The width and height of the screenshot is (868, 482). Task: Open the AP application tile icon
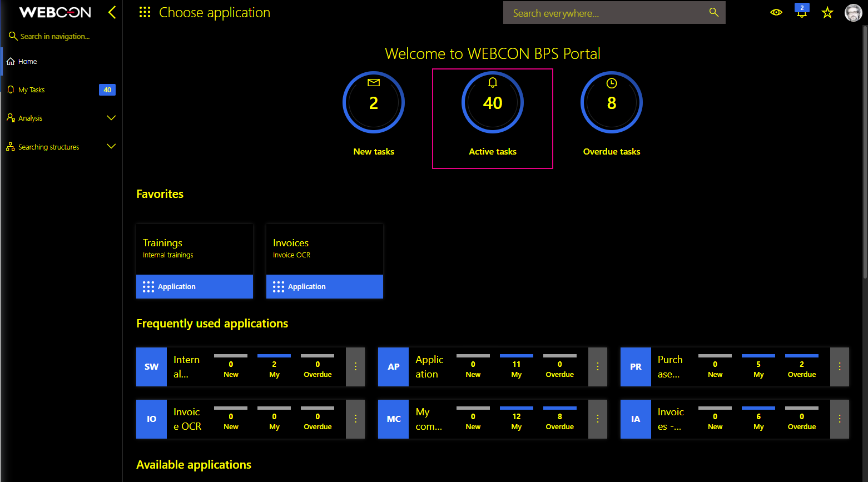click(394, 367)
